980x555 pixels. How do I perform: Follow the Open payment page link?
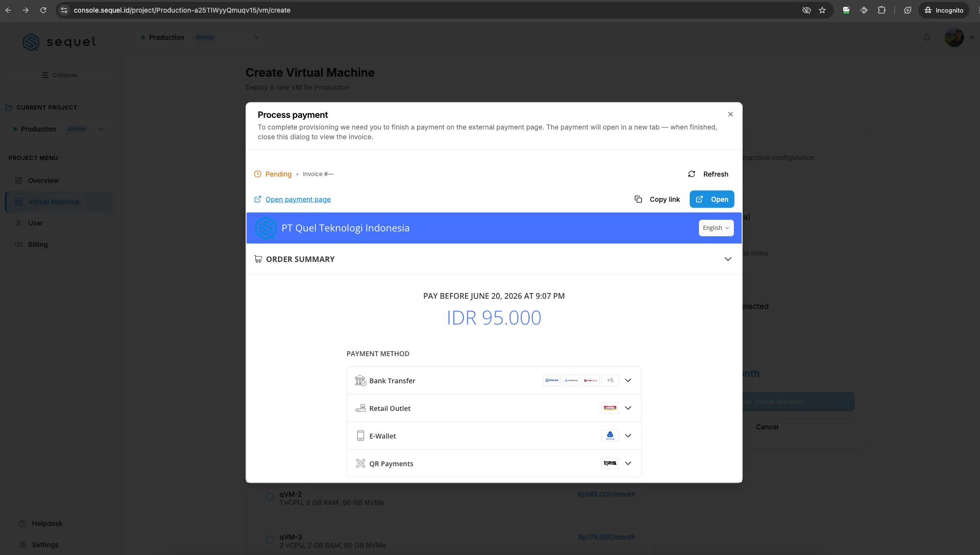[298, 199]
